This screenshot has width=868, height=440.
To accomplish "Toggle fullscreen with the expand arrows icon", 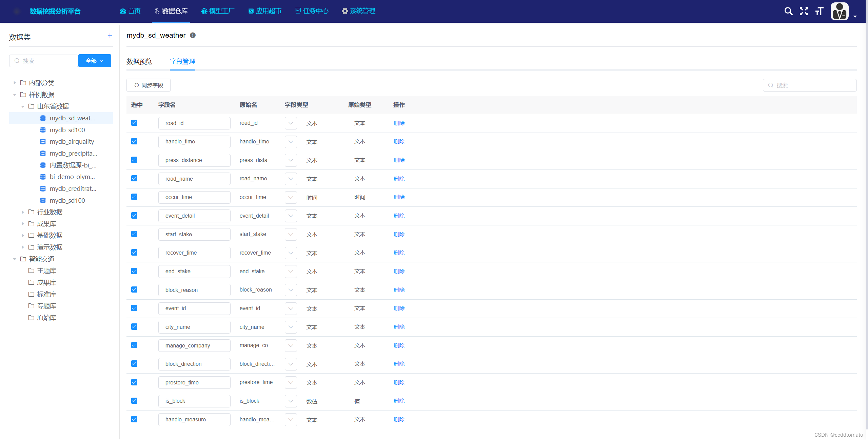I will [x=804, y=11].
